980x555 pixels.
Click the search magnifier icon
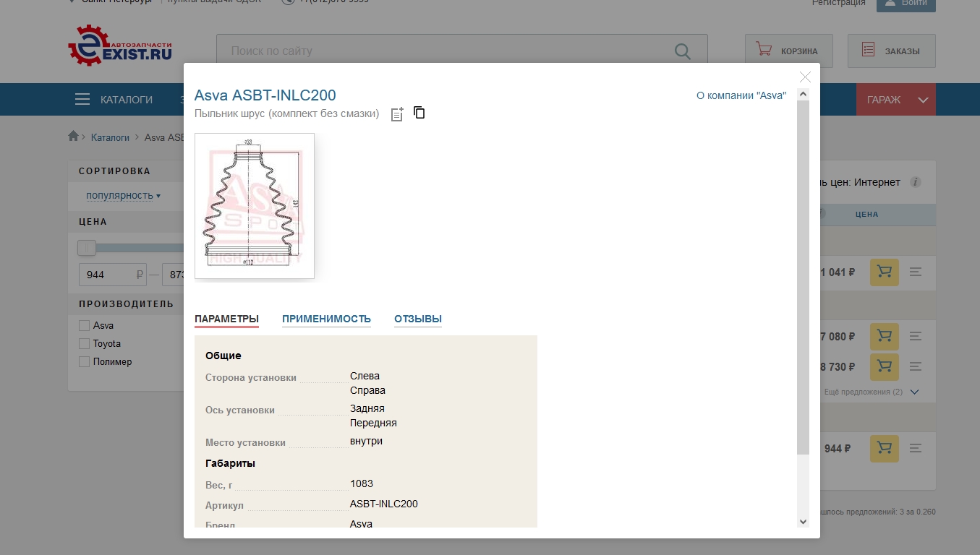coord(682,51)
